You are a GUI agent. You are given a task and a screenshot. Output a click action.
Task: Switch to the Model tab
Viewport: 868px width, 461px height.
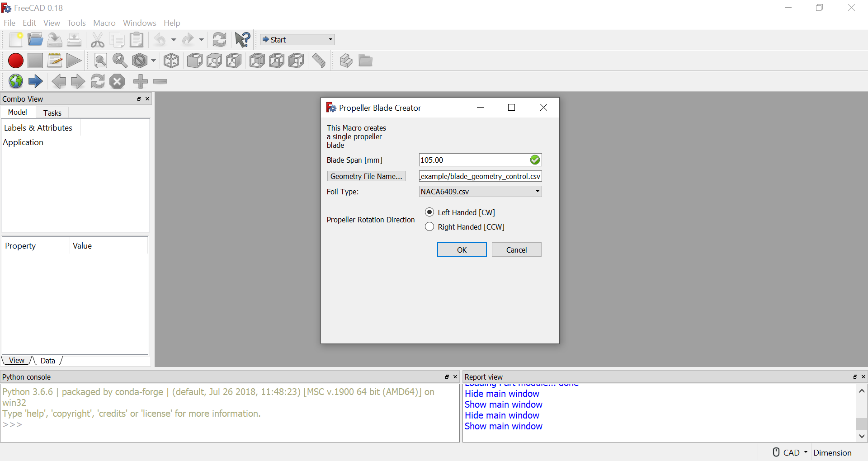18,112
